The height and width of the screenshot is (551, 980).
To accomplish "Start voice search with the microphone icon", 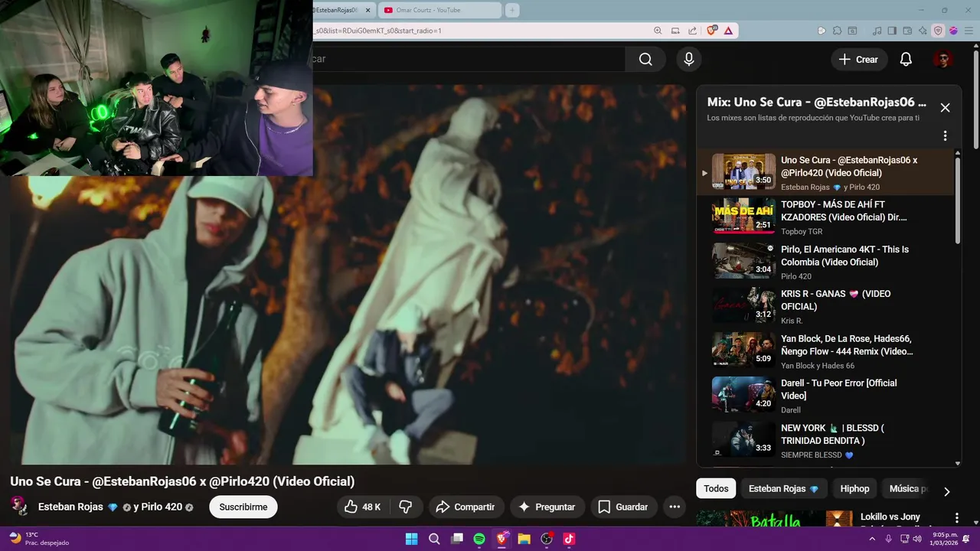I will coord(689,59).
